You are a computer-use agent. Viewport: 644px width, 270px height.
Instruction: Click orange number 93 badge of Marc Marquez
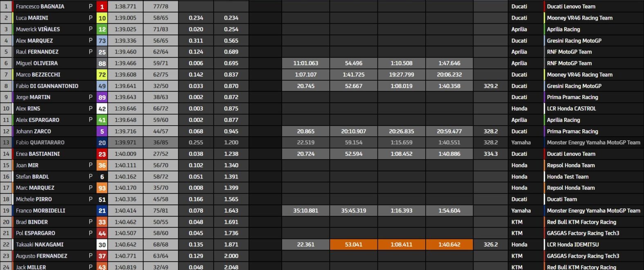[102, 188]
